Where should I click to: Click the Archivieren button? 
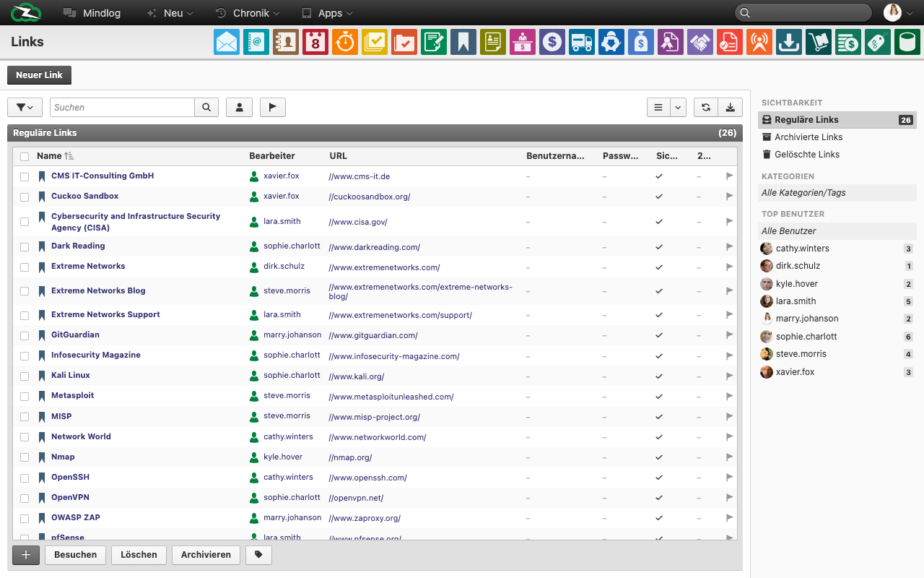pos(206,555)
